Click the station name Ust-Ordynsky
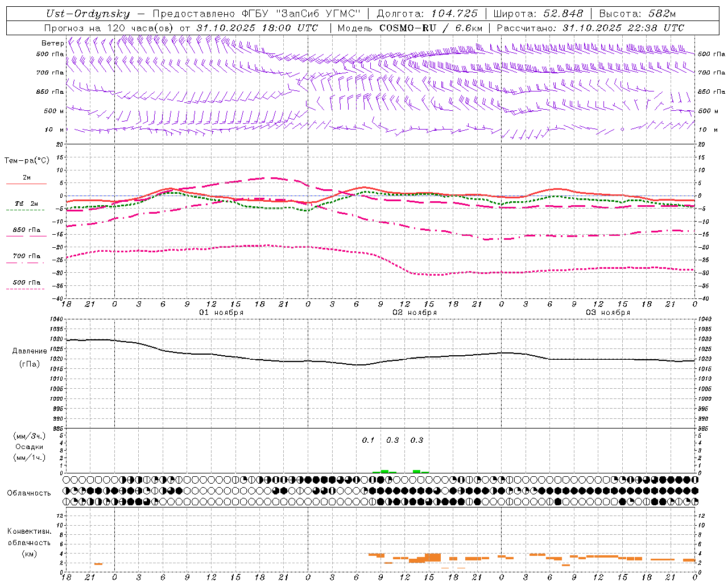Viewport: 728px width, 582px height. pos(88,14)
